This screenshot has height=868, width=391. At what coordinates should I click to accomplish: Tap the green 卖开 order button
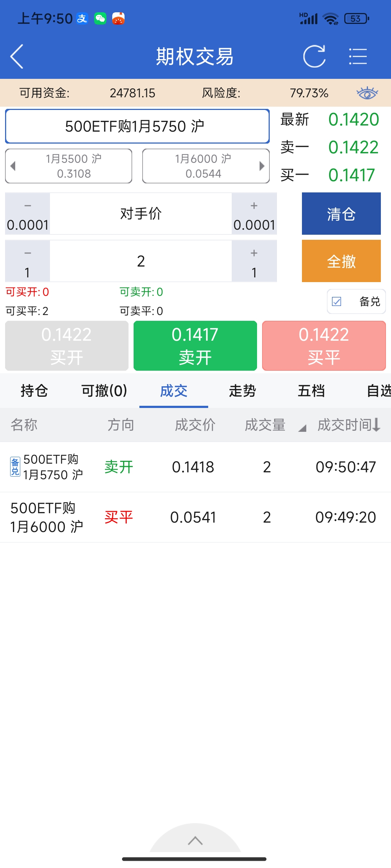195,346
